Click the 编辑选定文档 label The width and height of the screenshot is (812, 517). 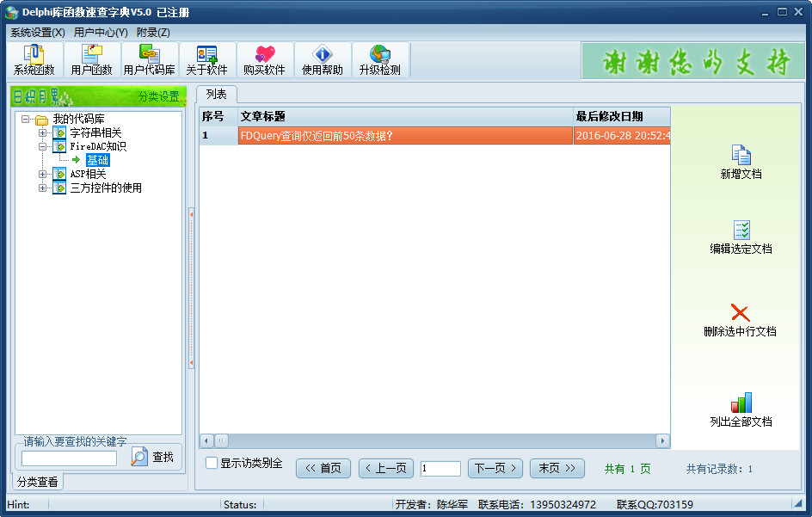coord(741,249)
